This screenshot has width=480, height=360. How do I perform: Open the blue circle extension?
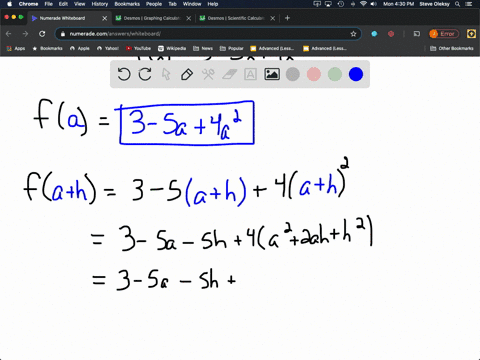point(374,34)
